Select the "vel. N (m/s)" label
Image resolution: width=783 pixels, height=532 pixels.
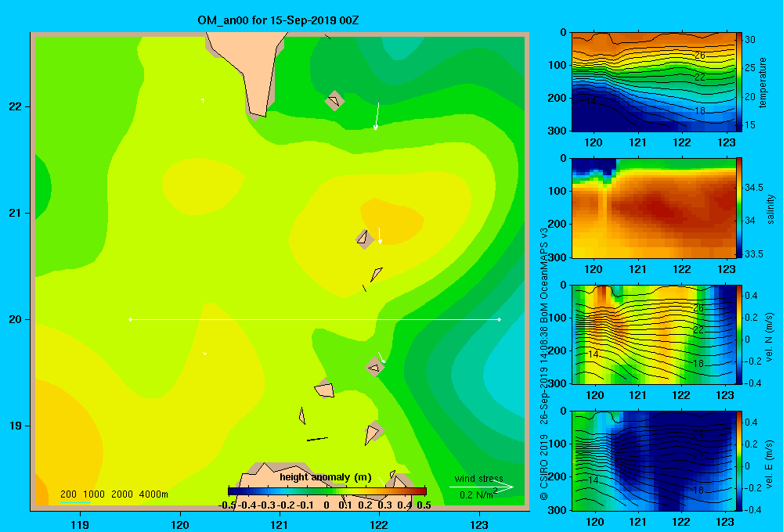pyautogui.click(x=770, y=337)
